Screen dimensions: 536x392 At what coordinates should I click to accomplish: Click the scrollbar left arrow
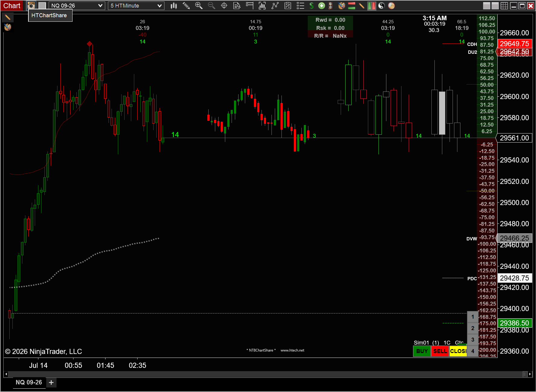pyautogui.click(x=6, y=374)
